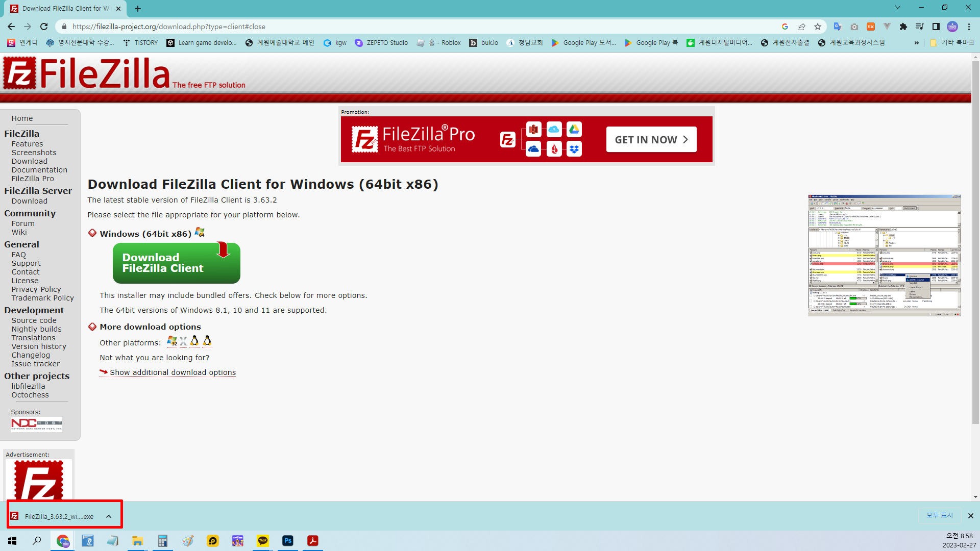980x551 pixels.
Task: Click the Windows 32-bit platform icon
Action: click(x=172, y=341)
